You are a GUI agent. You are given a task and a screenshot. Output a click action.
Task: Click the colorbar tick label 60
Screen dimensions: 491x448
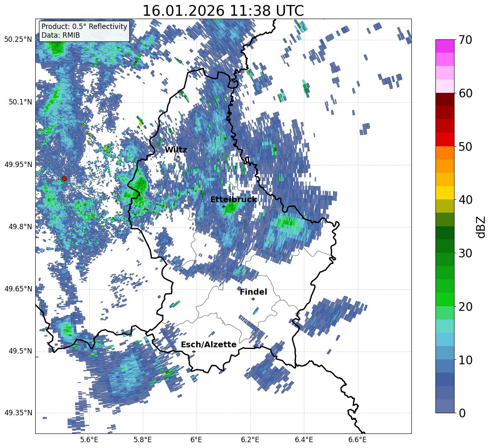pyautogui.click(x=465, y=93)
